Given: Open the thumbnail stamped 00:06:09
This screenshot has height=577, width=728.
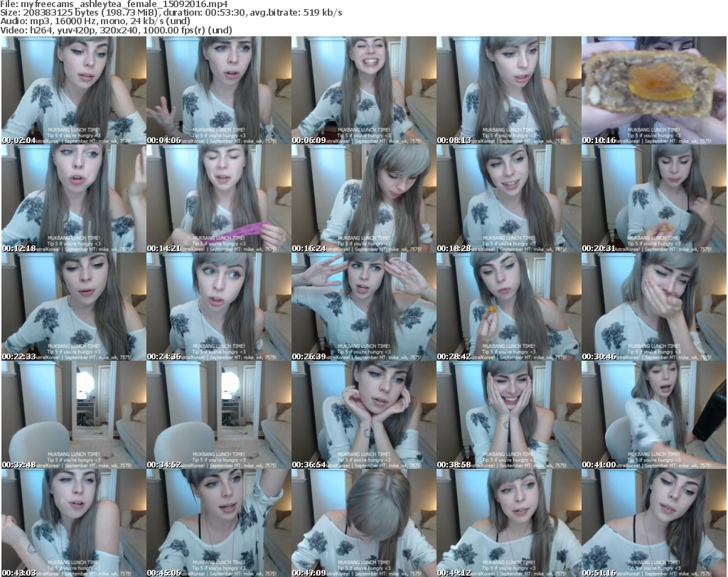Looking at the screenshot, I should click(363, 90).
